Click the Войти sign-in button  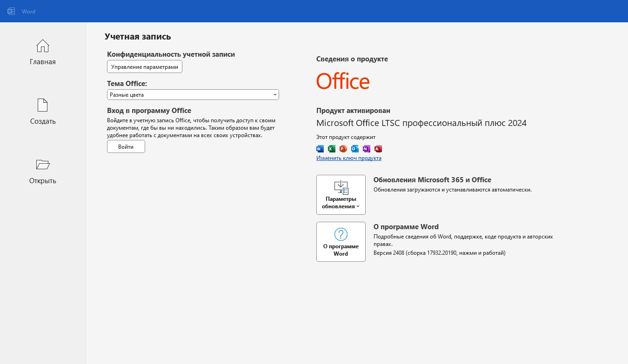(x=126, y=146)
